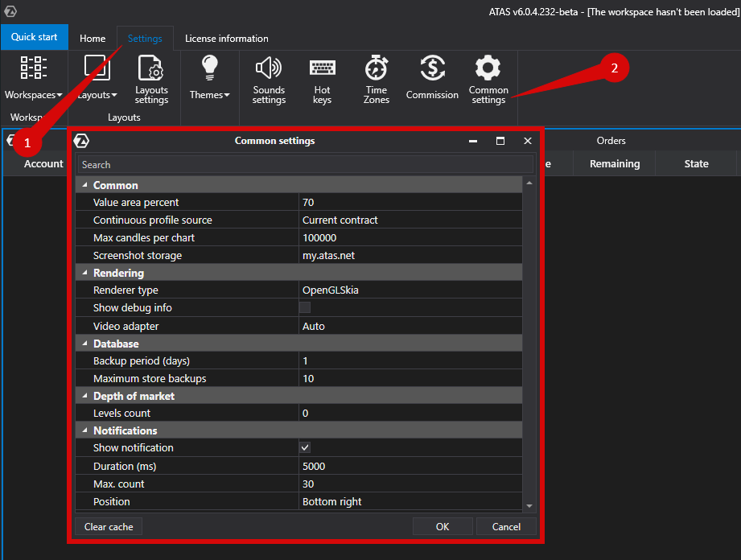Toggle the Show notification checkbox
This screenshot has width=741, height=560.
[x=304, y=447]
